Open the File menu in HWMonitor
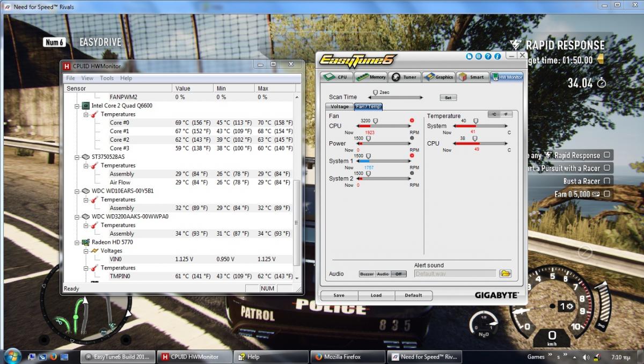The image size is (644, 364). pyautogui.click(x=70, y=78)
